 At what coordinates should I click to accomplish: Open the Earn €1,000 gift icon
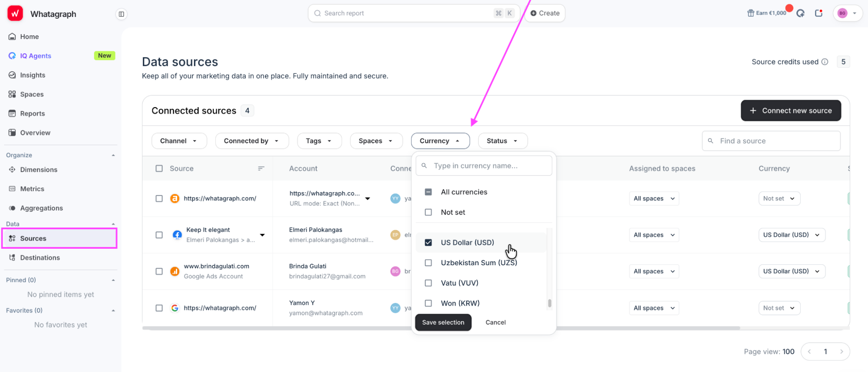pos(750,13)
